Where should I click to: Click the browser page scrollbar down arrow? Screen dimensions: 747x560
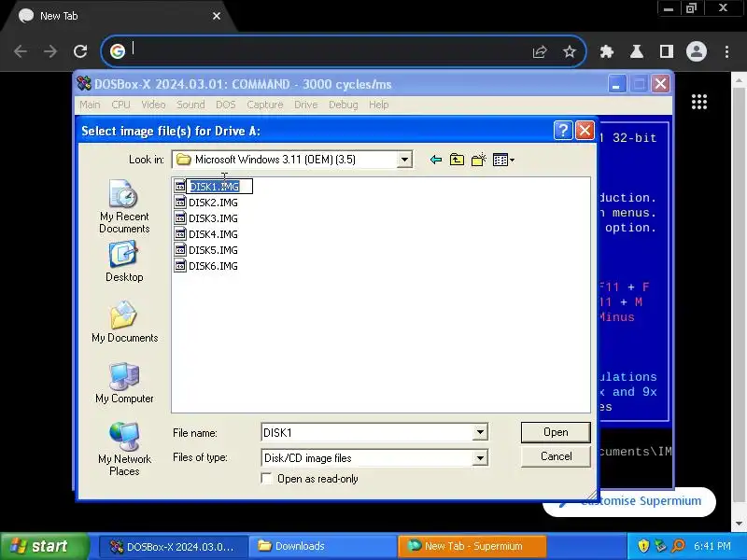(739, 524)
